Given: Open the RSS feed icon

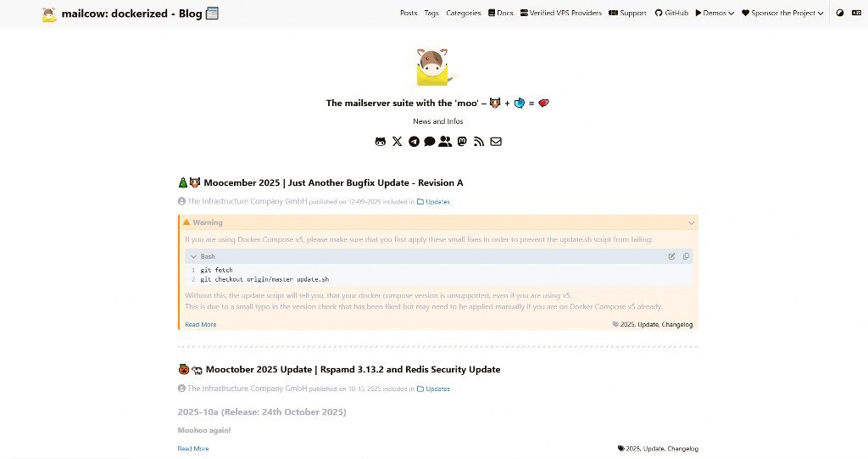Looking at the screenshot, I should [479, 142].
